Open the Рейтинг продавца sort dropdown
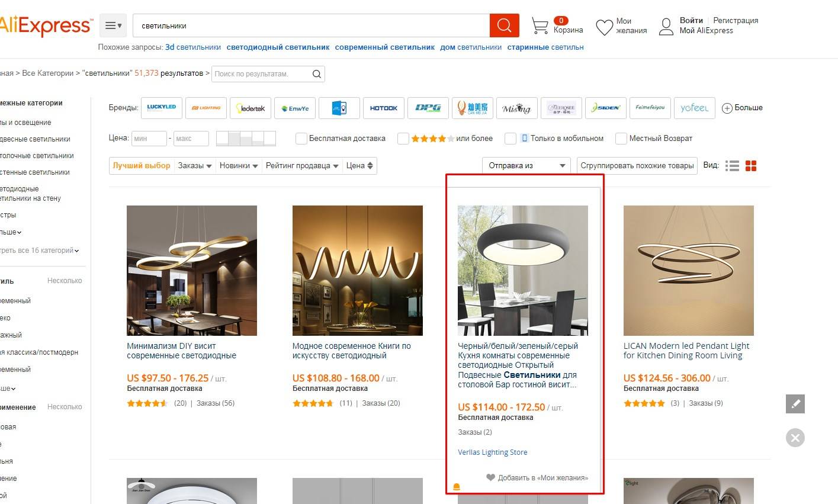This screenshot has height=504, width=838. pyautogui.click(x=302, y=166)
